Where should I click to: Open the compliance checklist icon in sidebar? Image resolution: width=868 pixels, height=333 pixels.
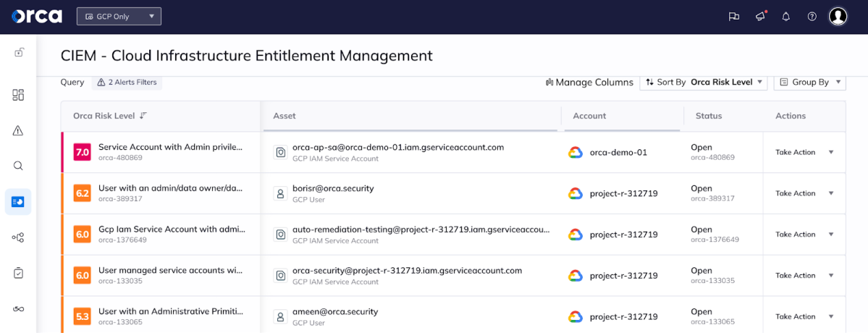(18, 273)
